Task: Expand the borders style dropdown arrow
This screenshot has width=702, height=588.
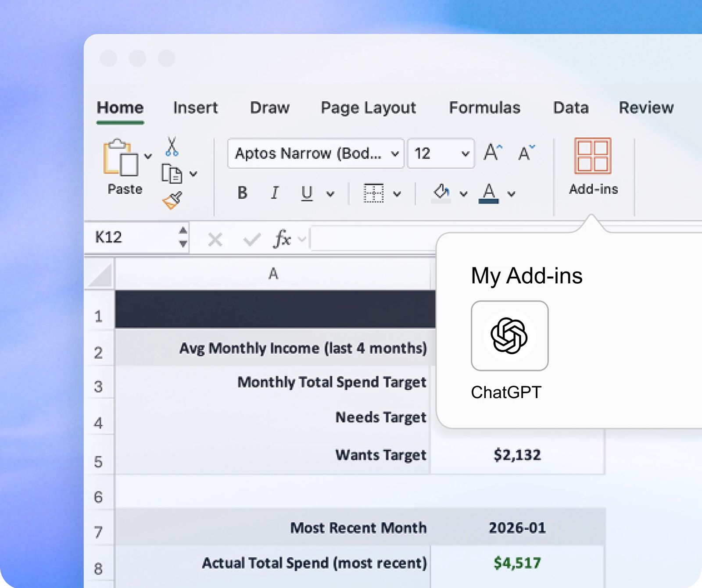Action: point(397,194)
